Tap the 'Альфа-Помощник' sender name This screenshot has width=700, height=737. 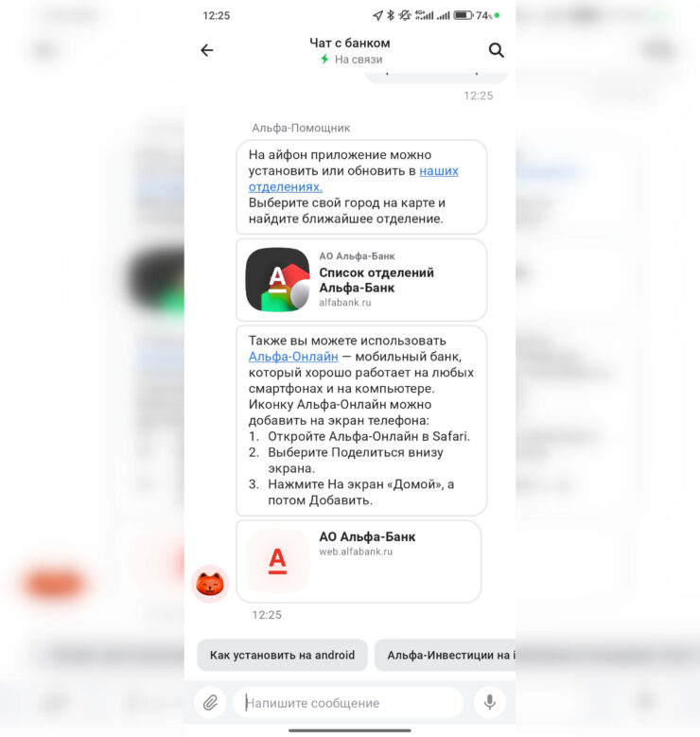301,128
